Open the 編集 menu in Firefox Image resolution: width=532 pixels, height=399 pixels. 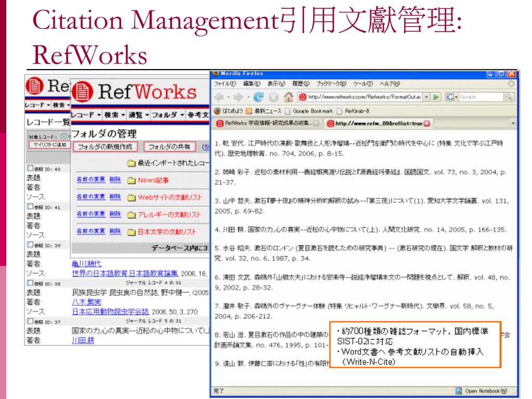[x=252, y=84]
